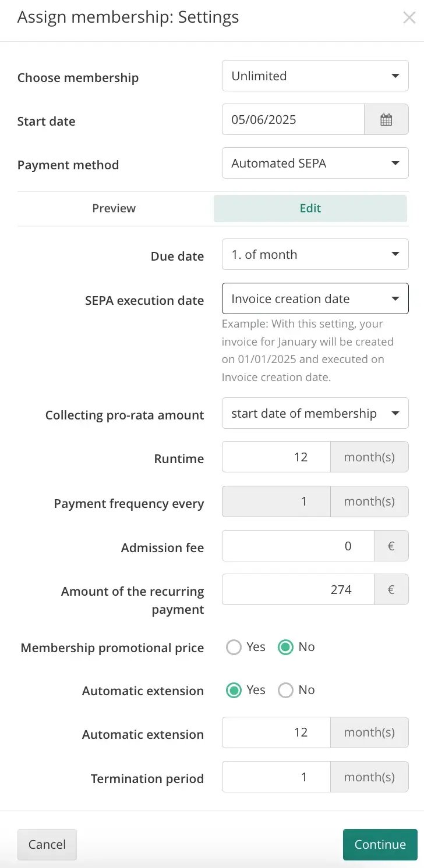Switch to the Preview tab

[x=114, y=208]
